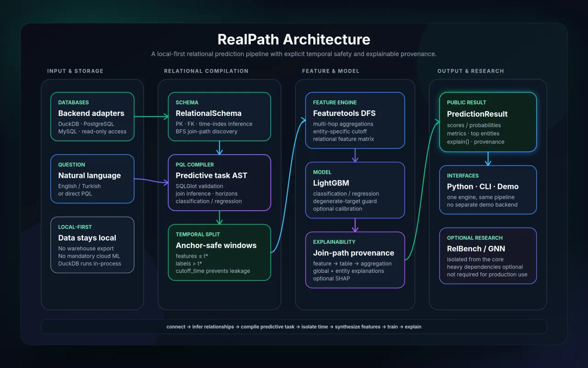Screen dimensions: 588x368
Task: Click 'No warehouse export' text
Action: 86,248
